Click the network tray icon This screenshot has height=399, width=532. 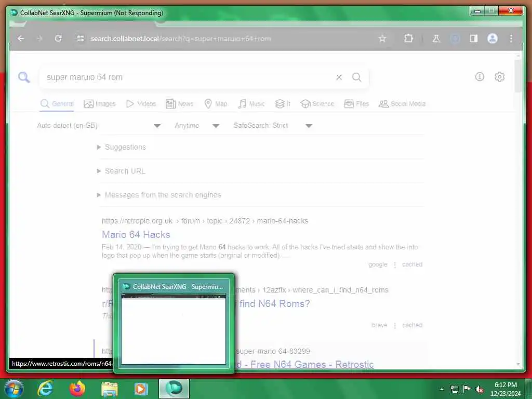pos(455,390)
